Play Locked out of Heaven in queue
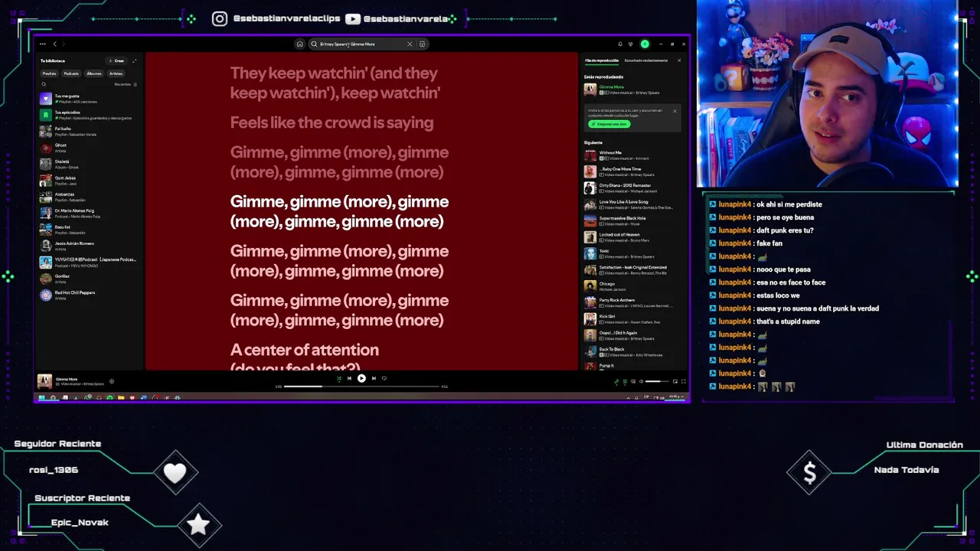 click(x=632, y=237)
